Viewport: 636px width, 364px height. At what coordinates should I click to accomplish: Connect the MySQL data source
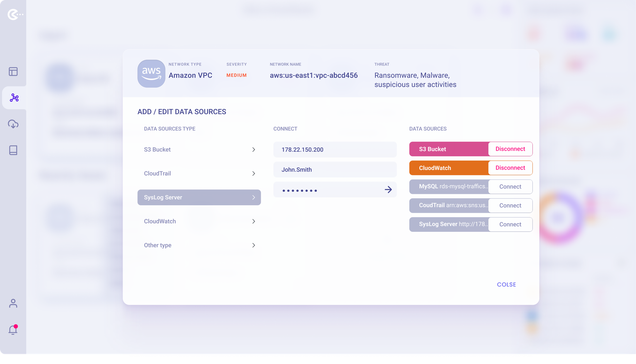[510, 187]
